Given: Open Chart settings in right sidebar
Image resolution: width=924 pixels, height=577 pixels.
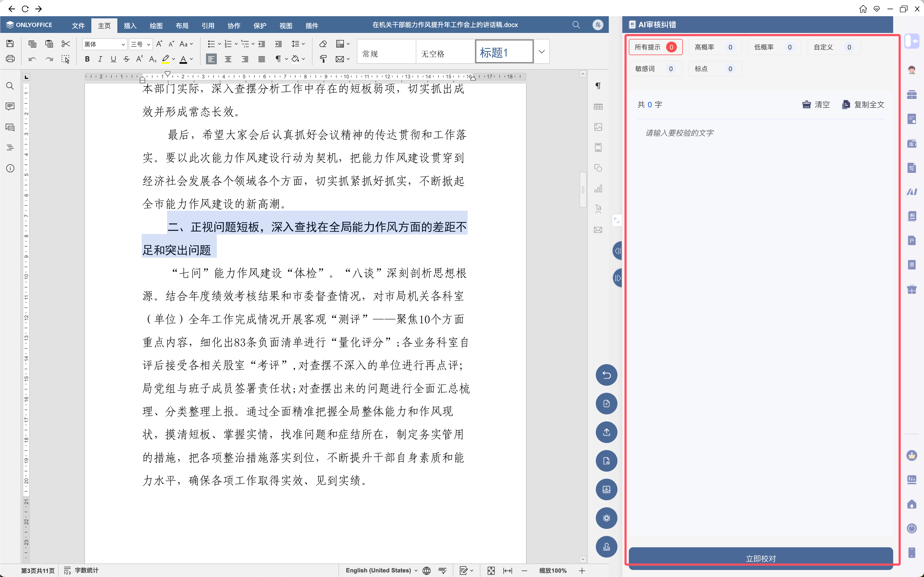Looking at the screenshot, I should 598,189.
